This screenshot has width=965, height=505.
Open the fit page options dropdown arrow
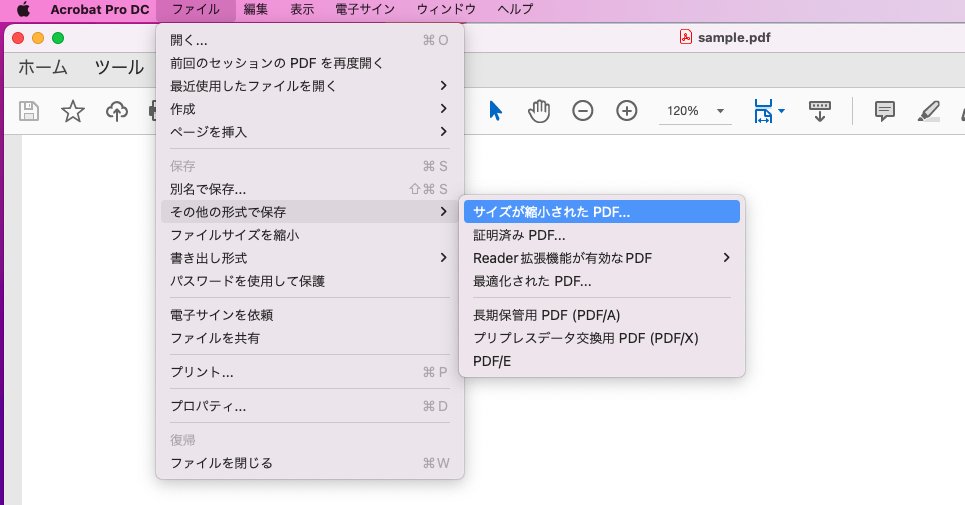point(781,111)
